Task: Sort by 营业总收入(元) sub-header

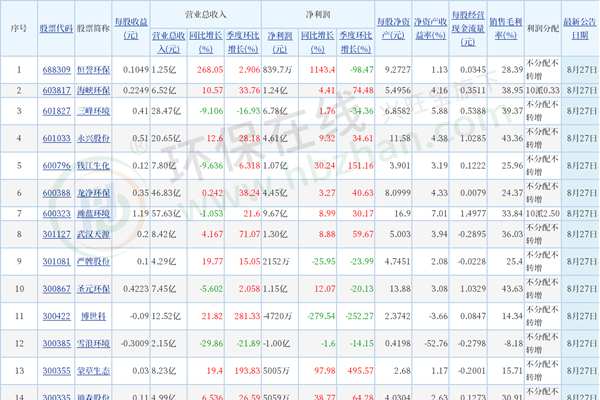Action: 169,42
